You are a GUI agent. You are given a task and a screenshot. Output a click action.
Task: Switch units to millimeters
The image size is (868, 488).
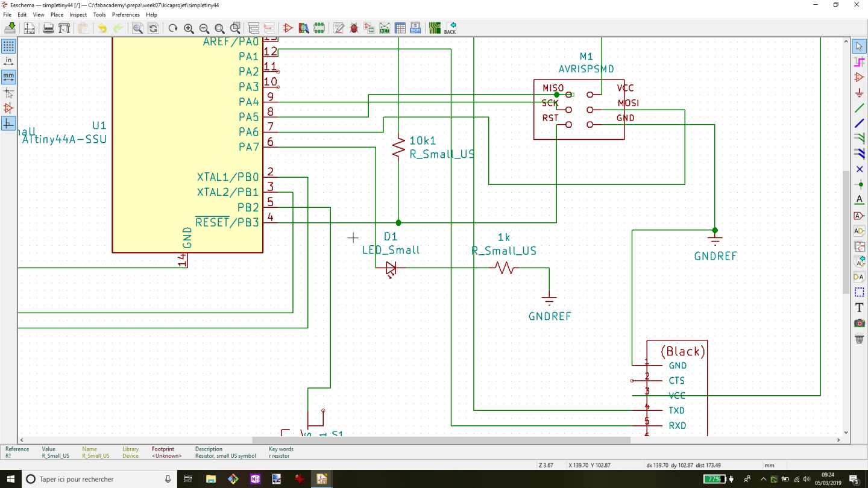click(8, 77)
